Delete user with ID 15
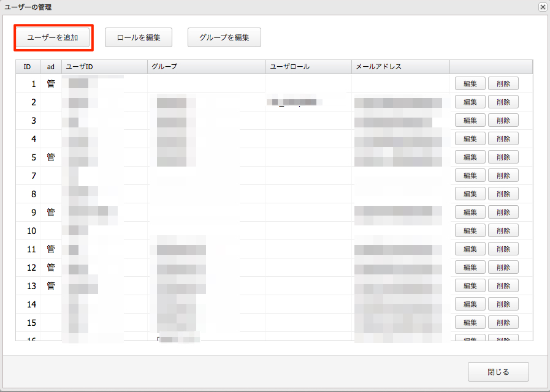This screenshot has height=392, width=550. pyautogui.click(x=503, y=323)
